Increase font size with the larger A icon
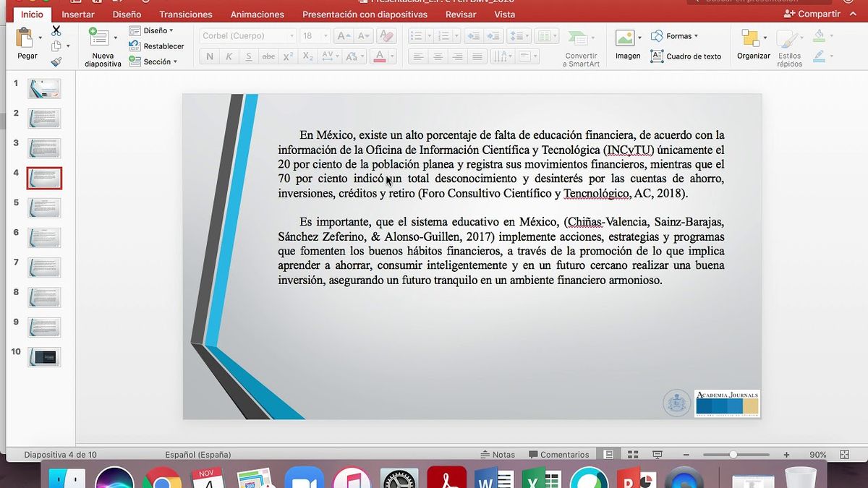 point(345,36)
